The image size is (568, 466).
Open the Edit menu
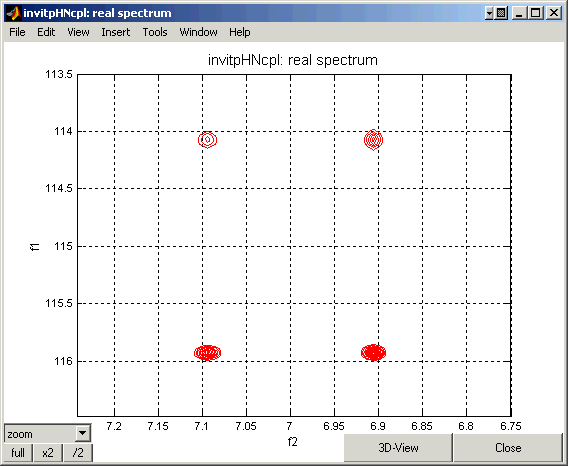(46, 32)
